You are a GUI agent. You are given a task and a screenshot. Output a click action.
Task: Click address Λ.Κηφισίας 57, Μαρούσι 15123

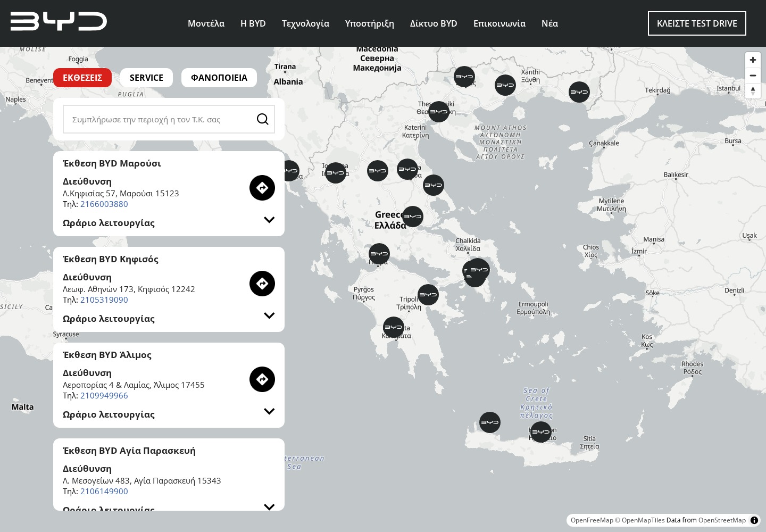(121, 193)
